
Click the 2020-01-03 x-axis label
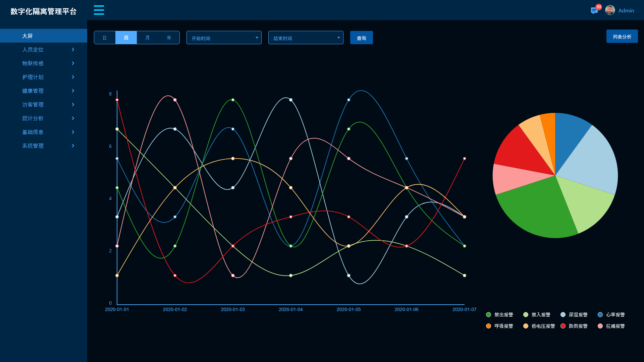[x=233, y=309]
